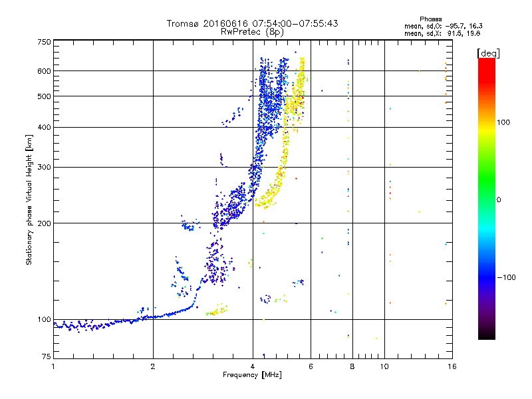Click the y-axis label '300'
Viewport: 532px width, 399px height.
click(44, 167)
